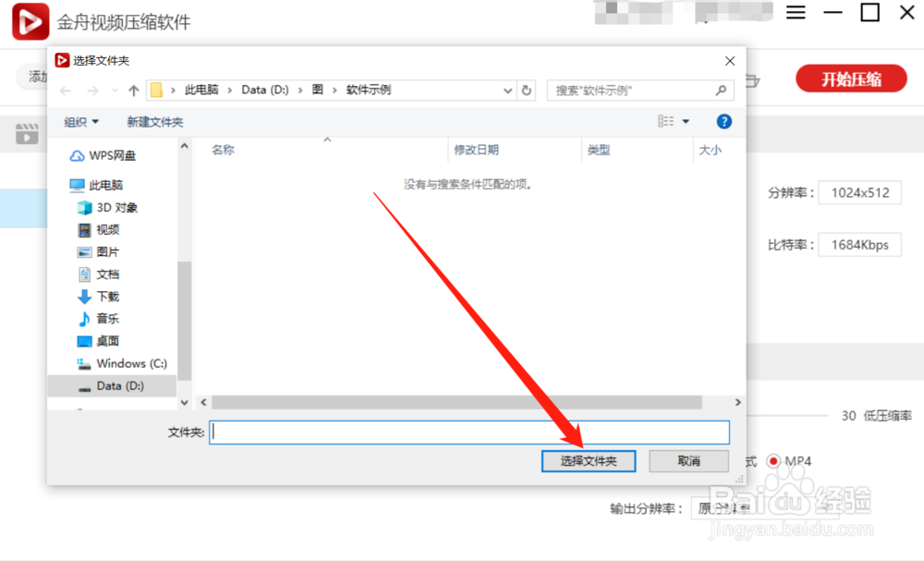This screenshot has height=561, width=924.
Task: Close the 选择文件夹 dialog
Action: pyautogui.click(x=730, y=61)
